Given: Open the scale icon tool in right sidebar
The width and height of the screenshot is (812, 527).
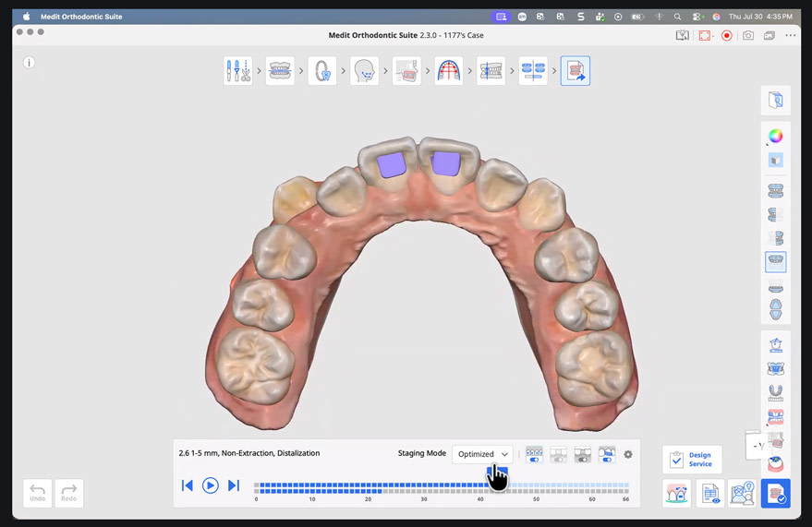Looking at the screenshot, I should click(775, 345).
